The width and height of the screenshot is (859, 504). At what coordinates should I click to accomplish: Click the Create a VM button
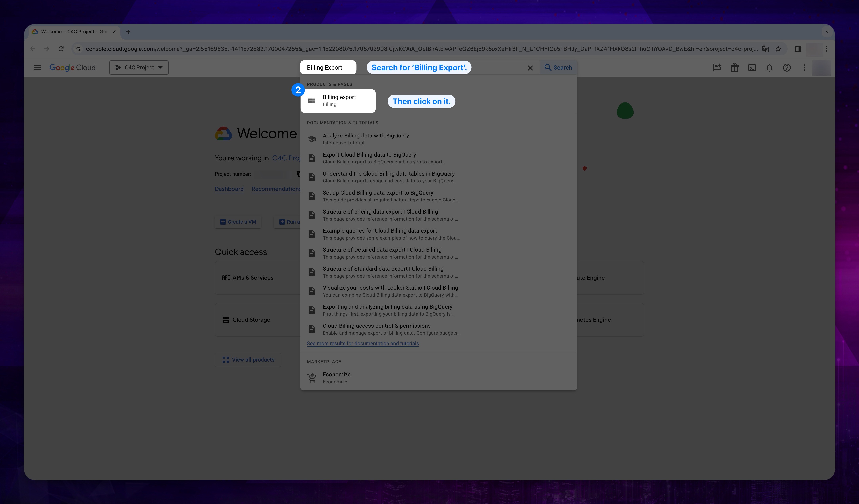coord(238,222)
